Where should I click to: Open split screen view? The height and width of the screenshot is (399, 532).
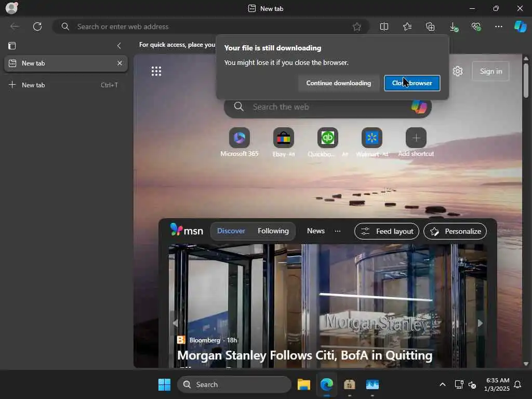click(384, 26)
